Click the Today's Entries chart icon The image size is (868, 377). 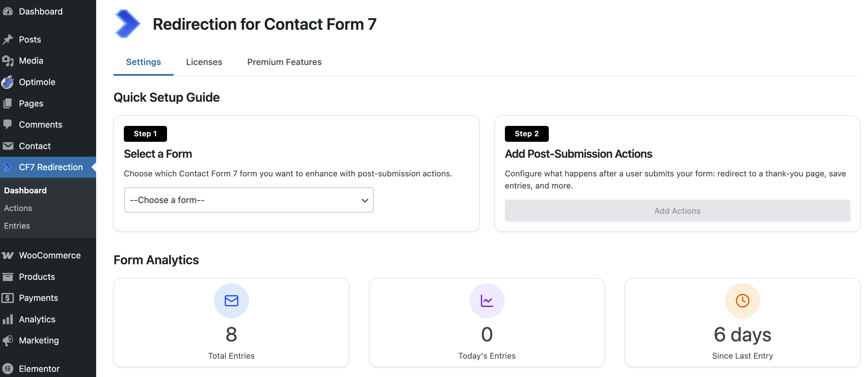click(487, 301)
